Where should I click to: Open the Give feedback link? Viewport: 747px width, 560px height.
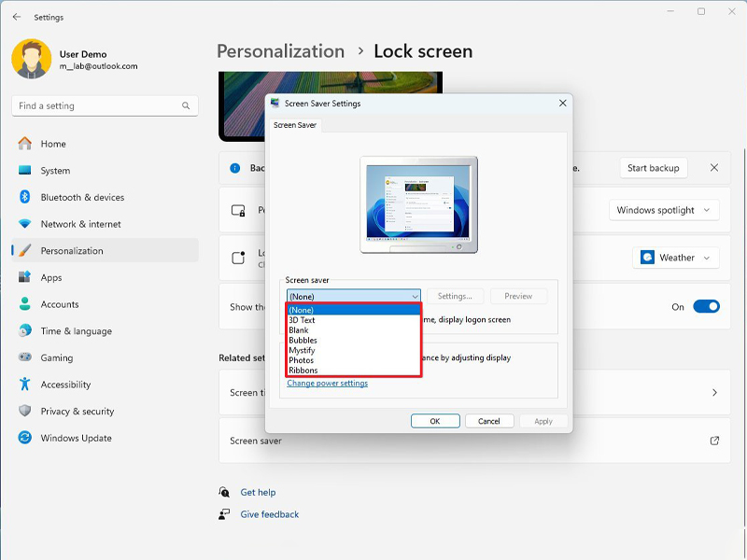[269, 514]
